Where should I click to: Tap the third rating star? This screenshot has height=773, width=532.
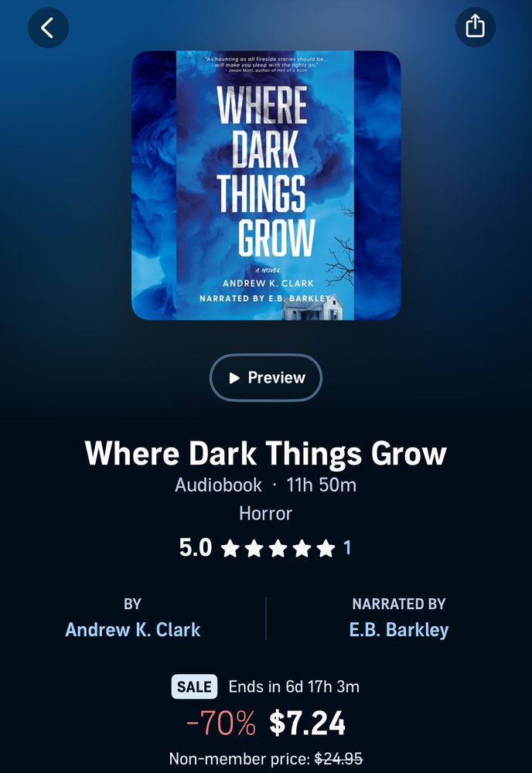coord(278,548)
